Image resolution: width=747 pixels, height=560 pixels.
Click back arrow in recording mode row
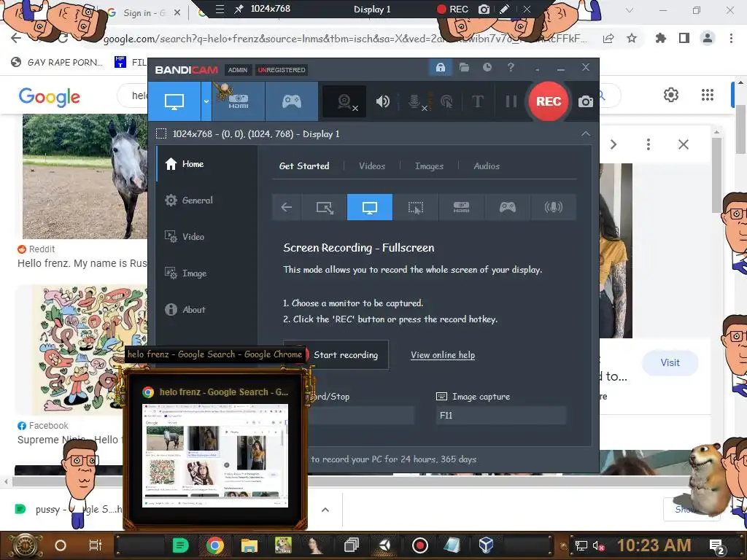(x=286, y=207)
